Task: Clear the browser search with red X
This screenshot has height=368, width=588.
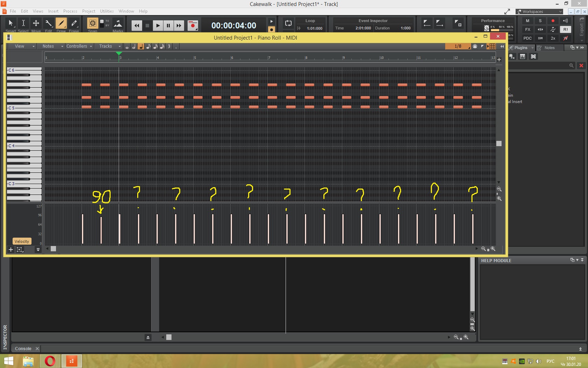Action: tap(581, 66)
